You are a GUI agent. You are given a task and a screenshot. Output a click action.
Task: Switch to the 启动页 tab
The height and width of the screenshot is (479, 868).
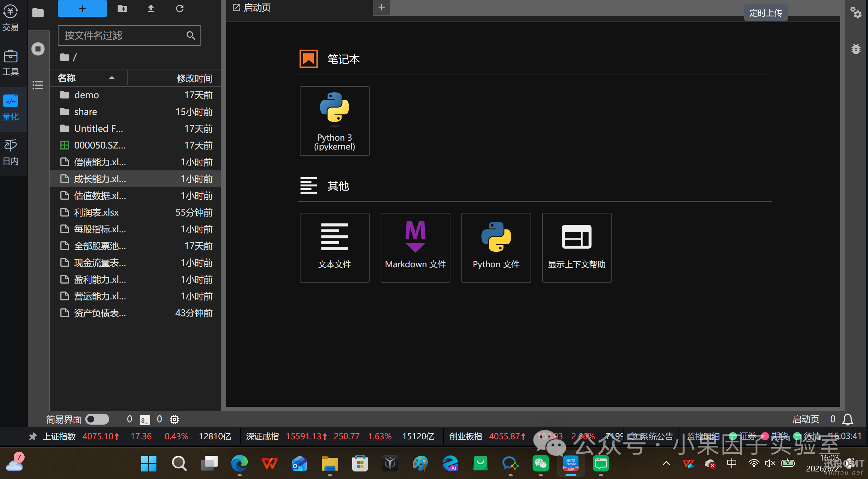299,8
